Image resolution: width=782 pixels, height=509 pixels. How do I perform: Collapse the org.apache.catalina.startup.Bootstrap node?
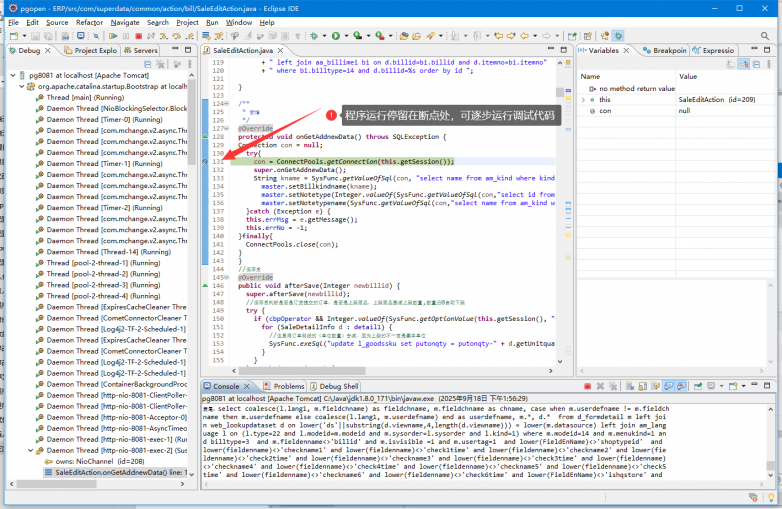tap(24, 86)
